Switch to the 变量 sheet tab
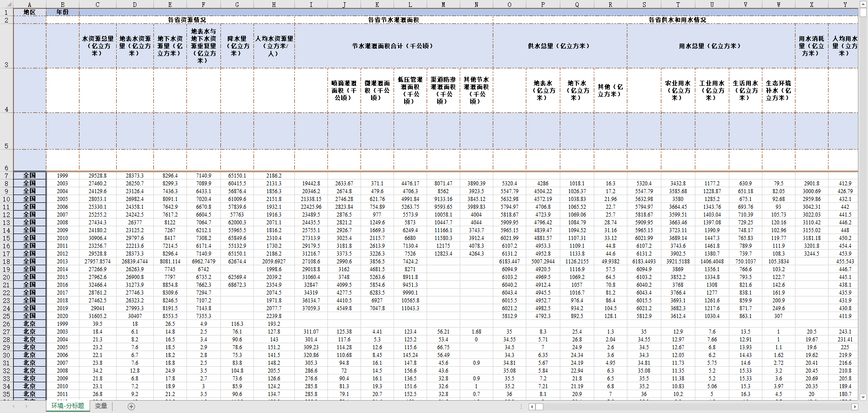The image size is (868, 413). tap(101, 406)
